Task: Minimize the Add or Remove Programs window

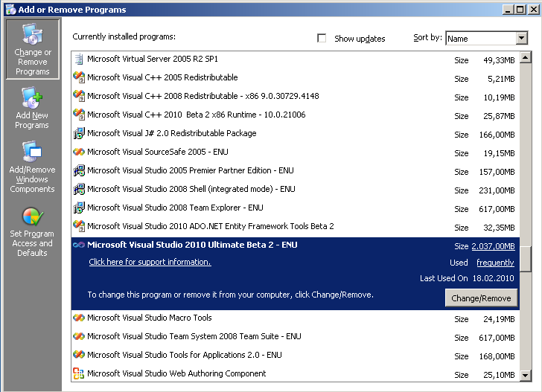Action: (x=508, y=10)
